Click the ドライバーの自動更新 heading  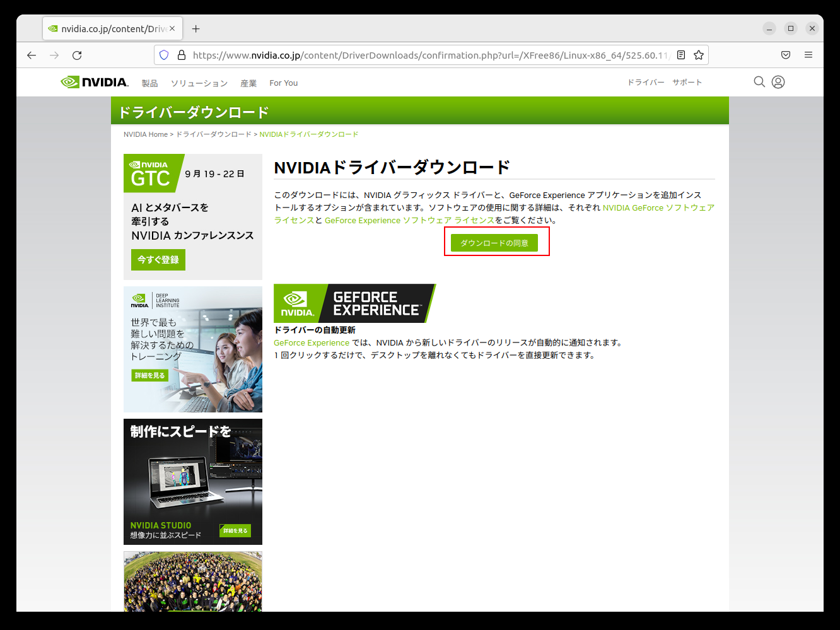[315, 330]
